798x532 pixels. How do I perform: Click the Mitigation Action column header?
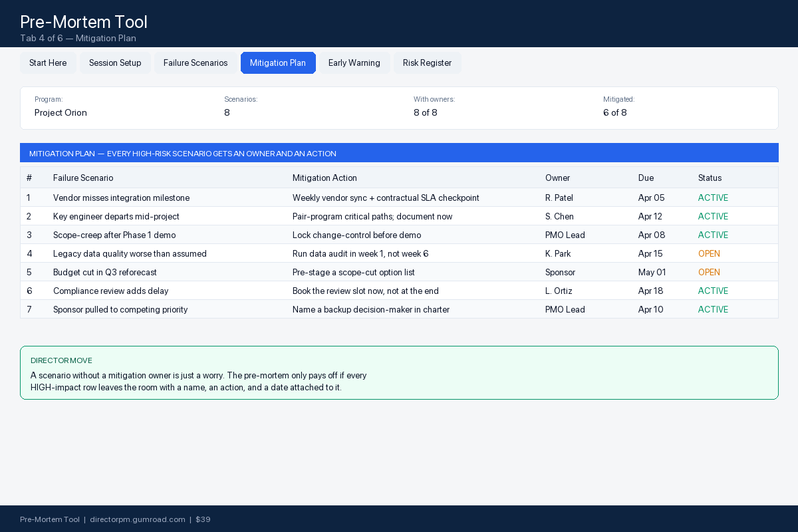click(325, 178)
